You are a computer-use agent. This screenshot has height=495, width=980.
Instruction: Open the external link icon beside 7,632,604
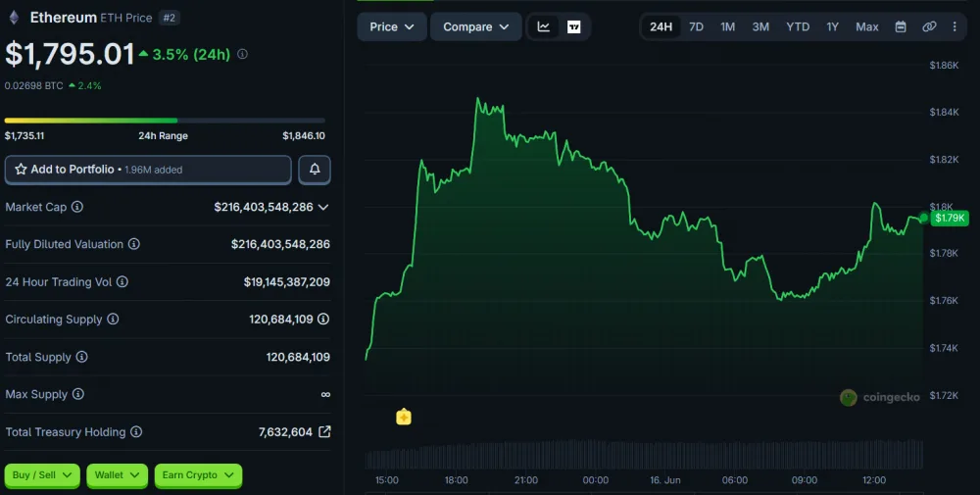click(x=324, y=431)
